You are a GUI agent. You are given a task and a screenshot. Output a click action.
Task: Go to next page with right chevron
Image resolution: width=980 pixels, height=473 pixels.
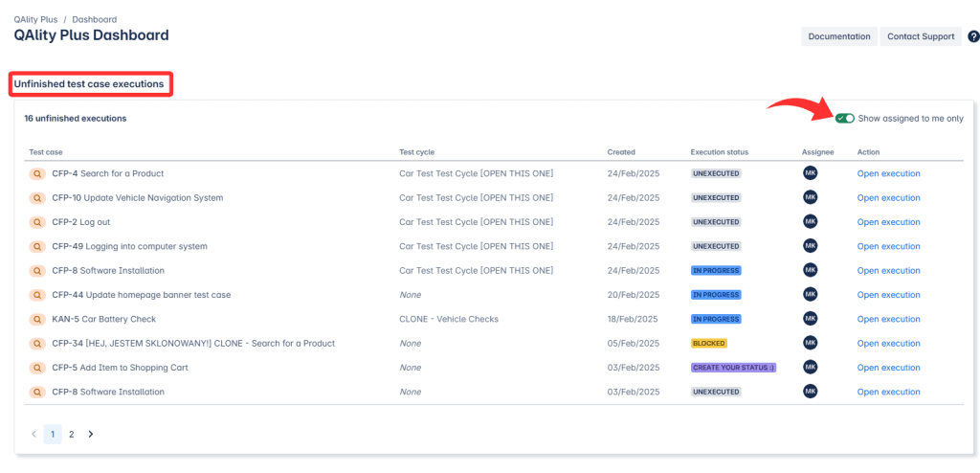coord(91,434)
